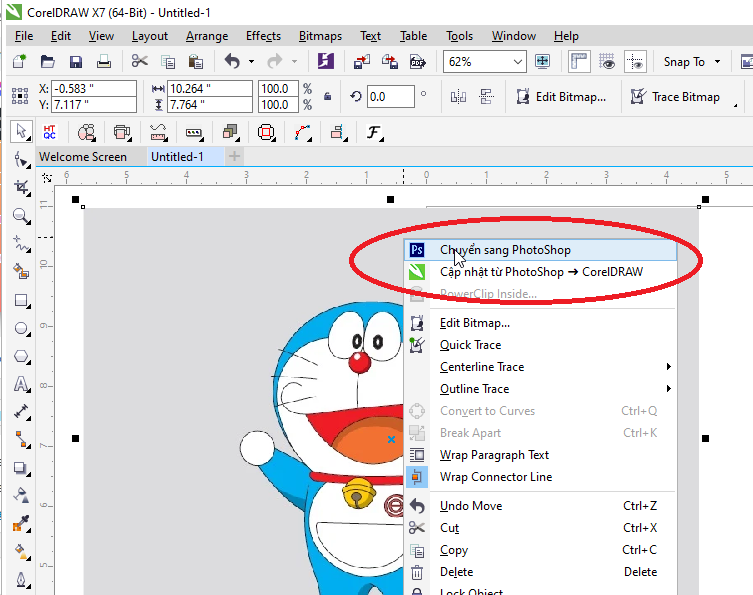This screenshot has height=595, width=753.
Task: Choose Wrap Connector Line in context menu
Action: 541,477
